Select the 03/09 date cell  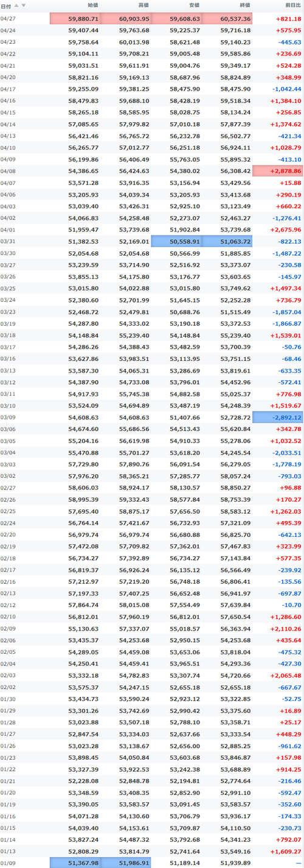tap(9, 417)
